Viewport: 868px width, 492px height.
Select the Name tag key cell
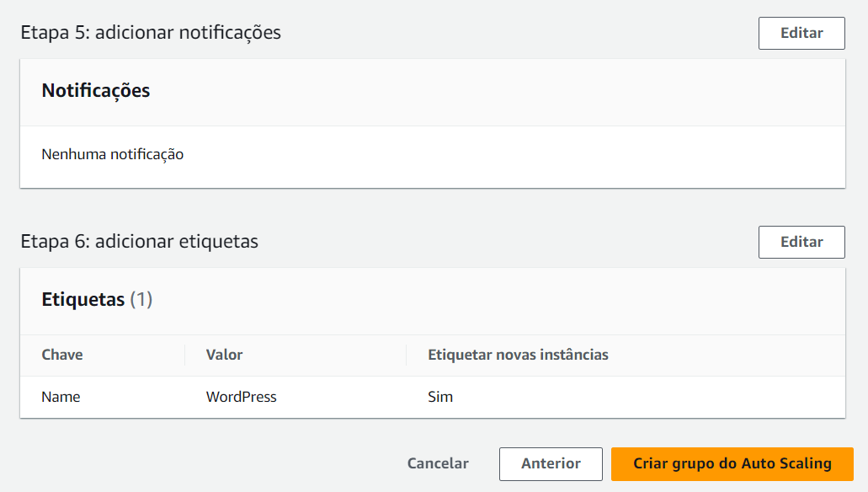[61, 396]
